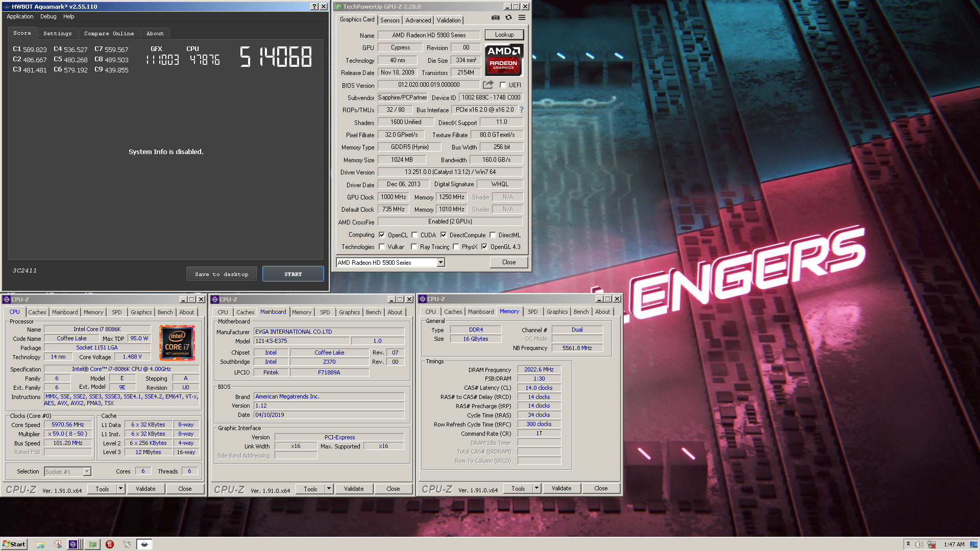Open GPU-Z hamburger menu icon

coord(522,17)
